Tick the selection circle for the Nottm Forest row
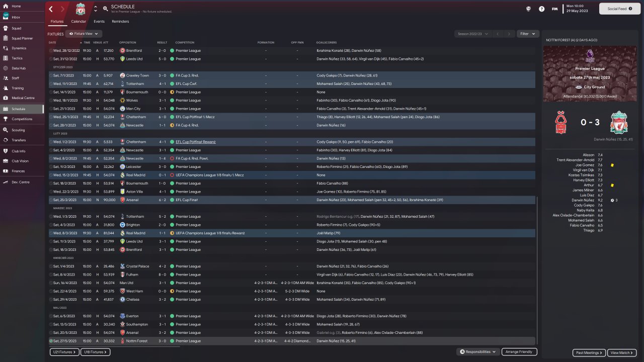Image resolution: width=644 pixels, height=362 pixels. click(51, 341)
